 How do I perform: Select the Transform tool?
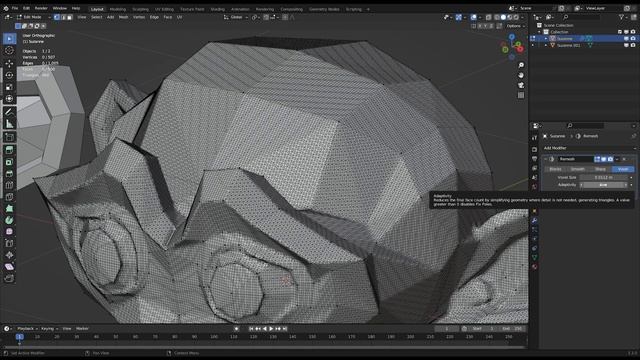9,99
